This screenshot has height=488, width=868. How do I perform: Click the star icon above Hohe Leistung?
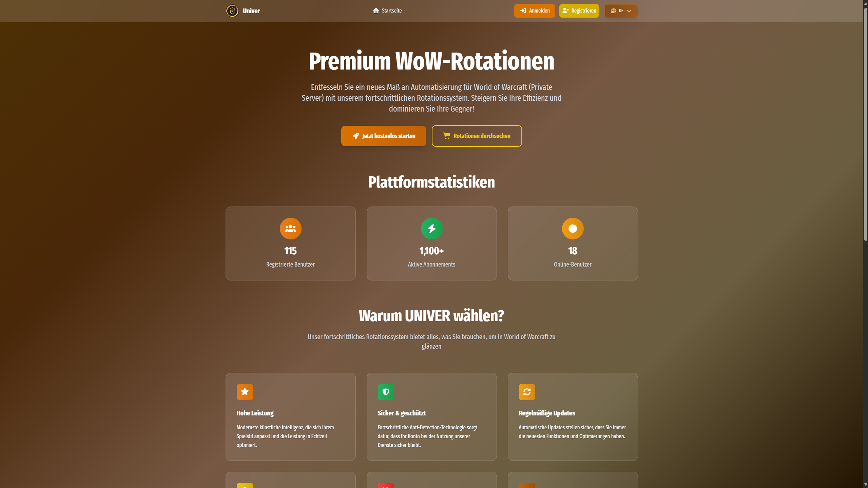pyautogui.click(x=245, y=392)
